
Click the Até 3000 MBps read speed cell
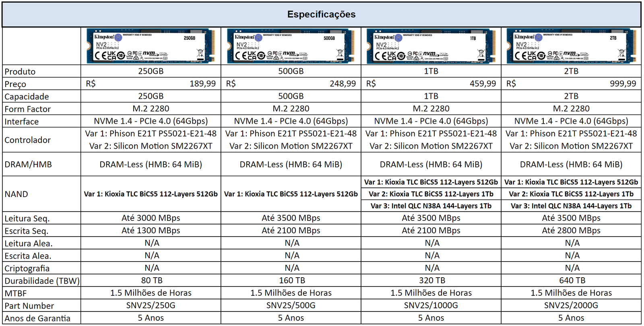point(151,218)
